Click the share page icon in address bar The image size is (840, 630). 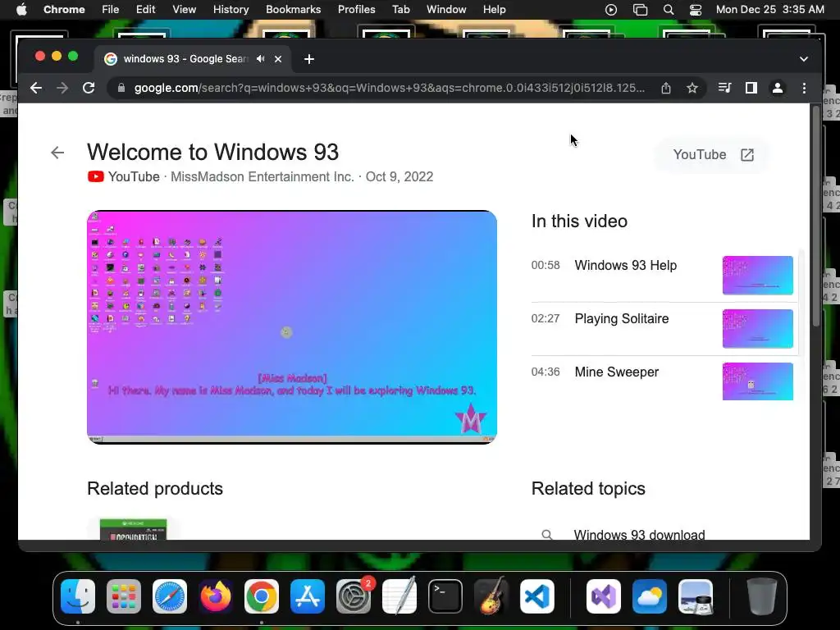(x=666, y=88)
